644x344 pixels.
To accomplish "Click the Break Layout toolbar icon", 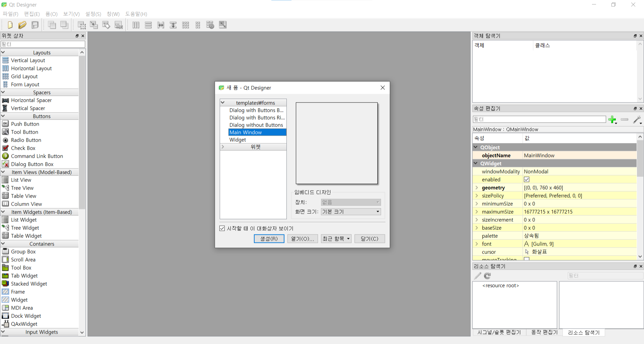I will (210, 25).
